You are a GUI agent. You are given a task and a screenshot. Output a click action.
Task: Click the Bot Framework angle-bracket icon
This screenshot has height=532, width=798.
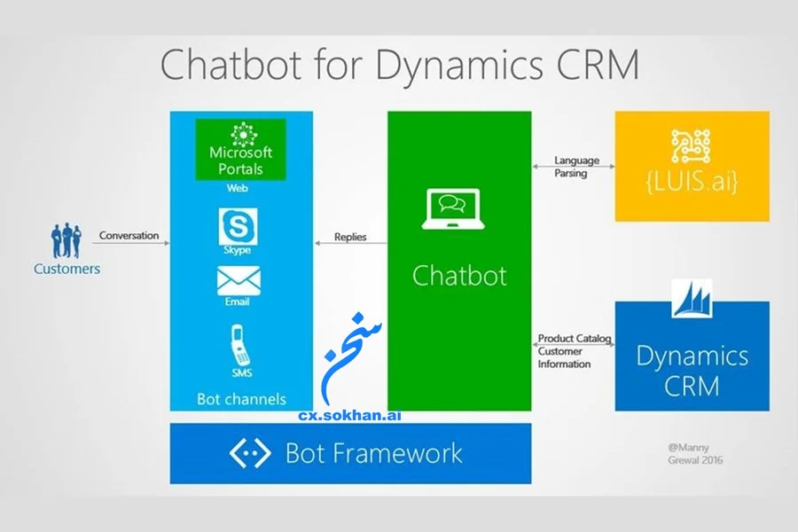250,452
